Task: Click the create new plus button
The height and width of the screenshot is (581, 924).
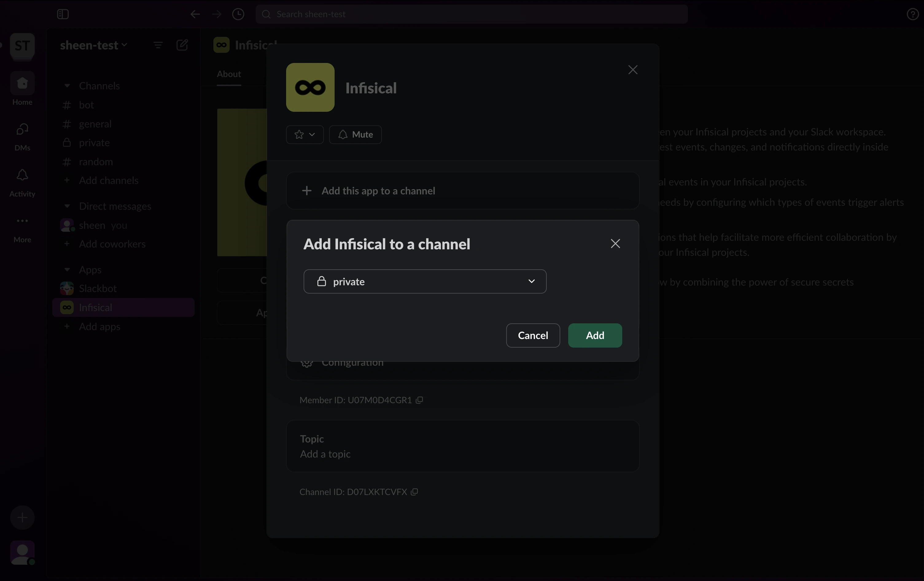Action: point(22,518)
